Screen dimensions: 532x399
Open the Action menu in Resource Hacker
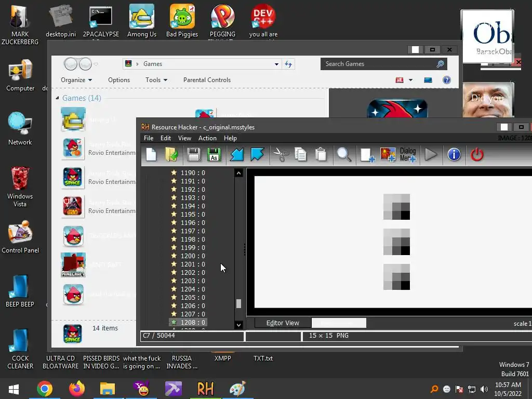coord(207,138)
